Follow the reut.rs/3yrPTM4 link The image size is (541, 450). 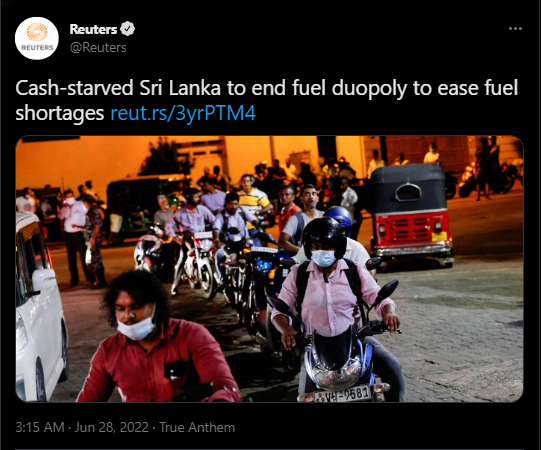tap(183, 113)
